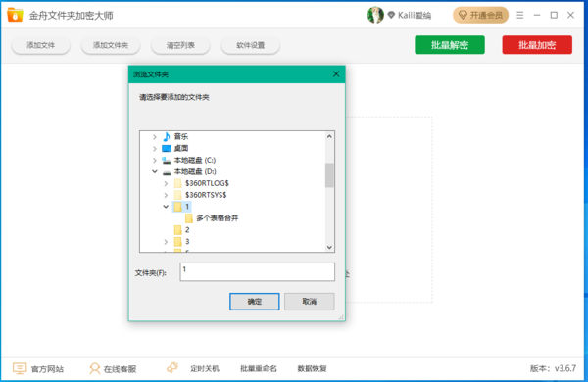This screenshot has height=382, width=588.
Task: Click the 文件夹(F) input field
Action: click(x=257, y=271)
